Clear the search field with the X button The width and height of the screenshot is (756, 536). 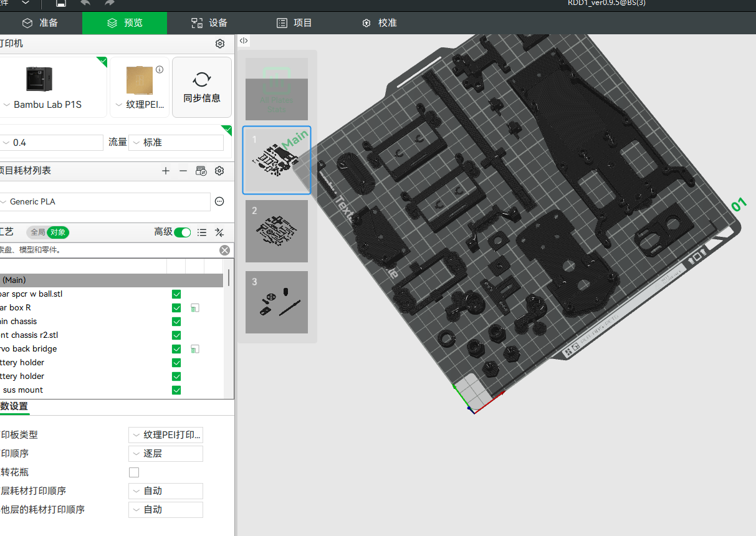224,250
